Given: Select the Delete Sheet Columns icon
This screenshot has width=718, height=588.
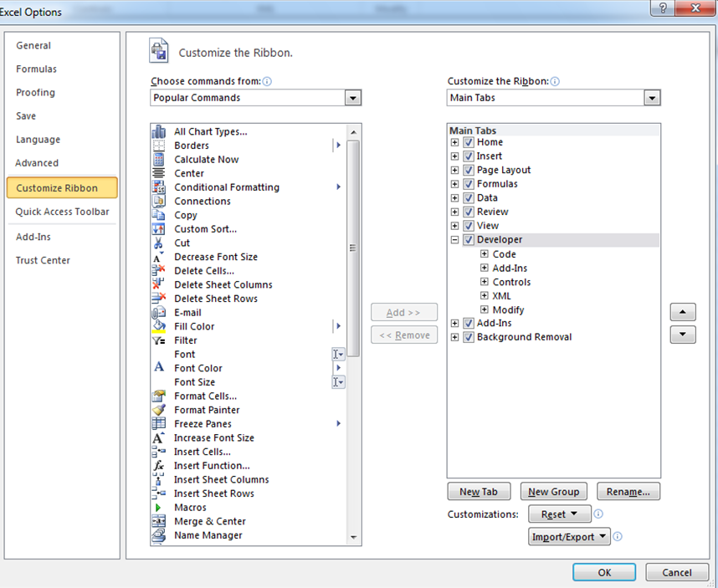Looking at the screenshot, I should click(158, 284).
